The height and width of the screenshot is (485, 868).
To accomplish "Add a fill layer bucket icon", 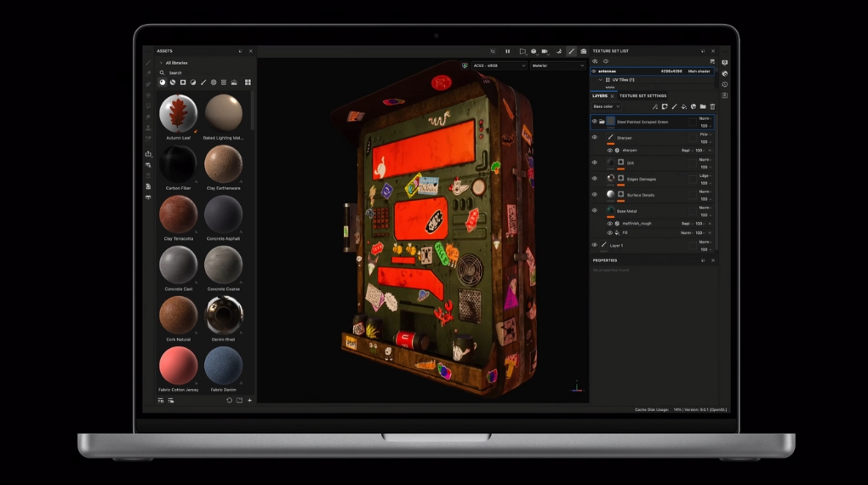I will point(683,106).
